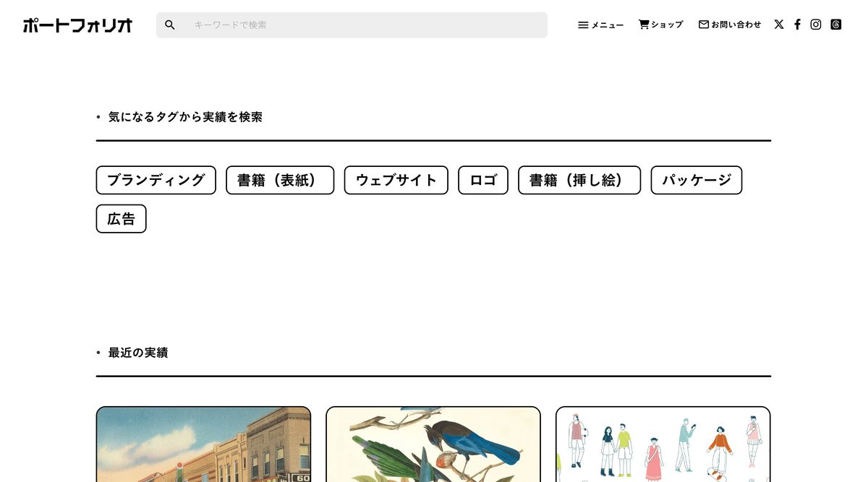The width and height of the screenshot is (868, 482).
Task: Open the Facebook page icon
Action: click(797, 25)
